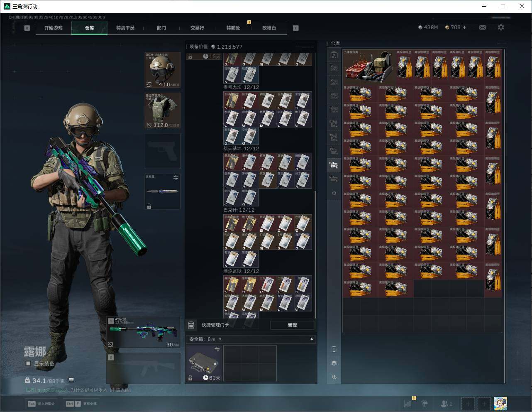Click the 航天基地: 12/12 keycard header
The image size is (532, 412).
click(241, 149)
